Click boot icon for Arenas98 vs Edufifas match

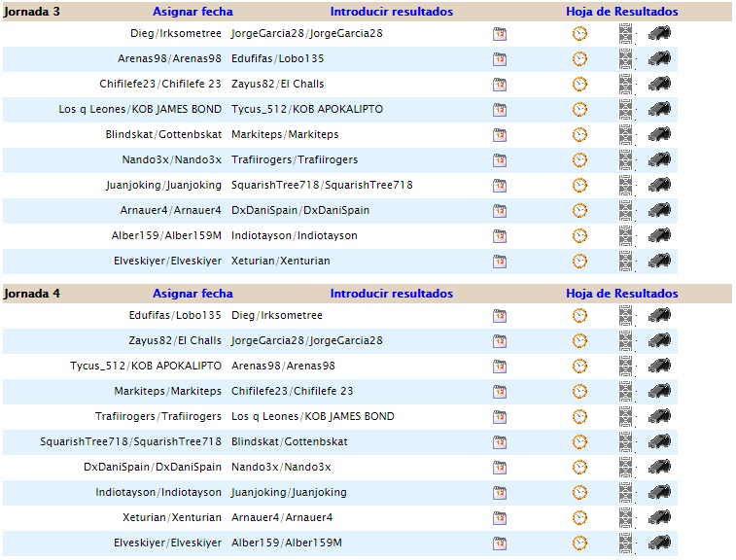coord(659,58)
